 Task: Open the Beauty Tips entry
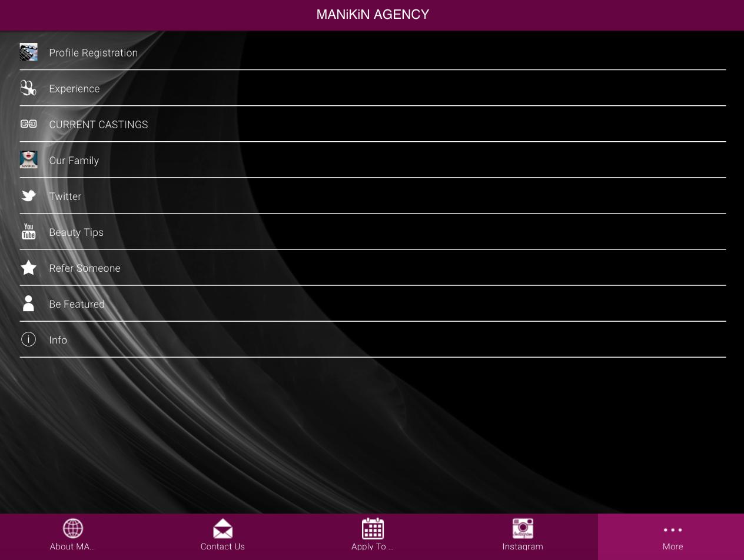(x=76, y=232)
